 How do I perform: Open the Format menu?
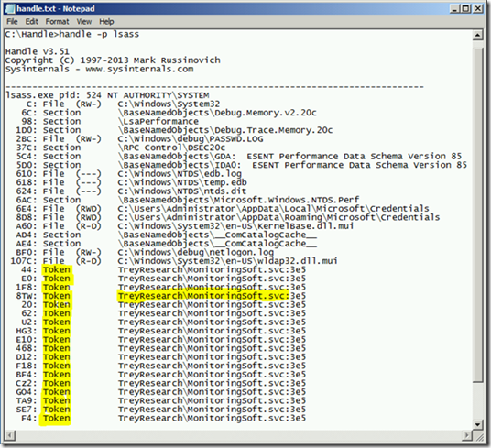[x=57, y=22]
